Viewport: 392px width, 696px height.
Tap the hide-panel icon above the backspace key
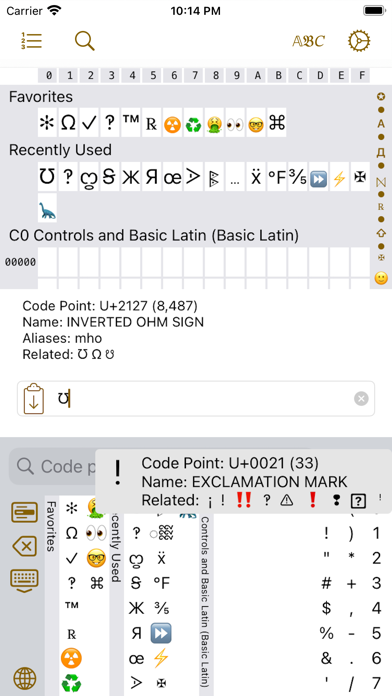[x=24, y=513]
